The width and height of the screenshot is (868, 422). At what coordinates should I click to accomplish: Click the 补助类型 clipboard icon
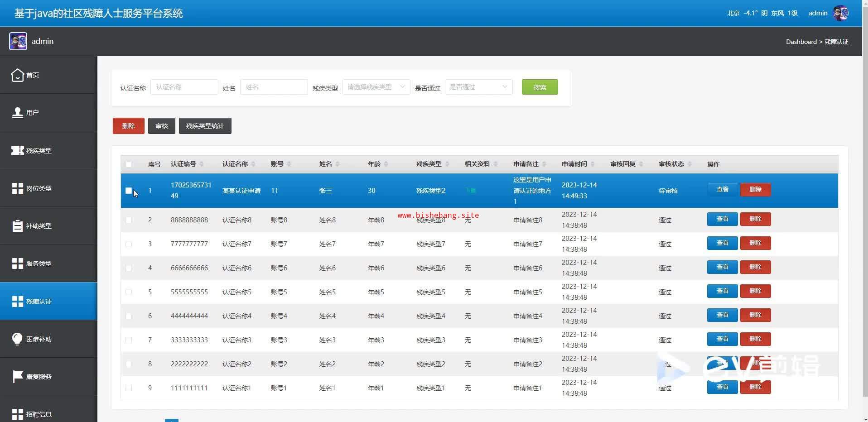(x=17, y=225)
